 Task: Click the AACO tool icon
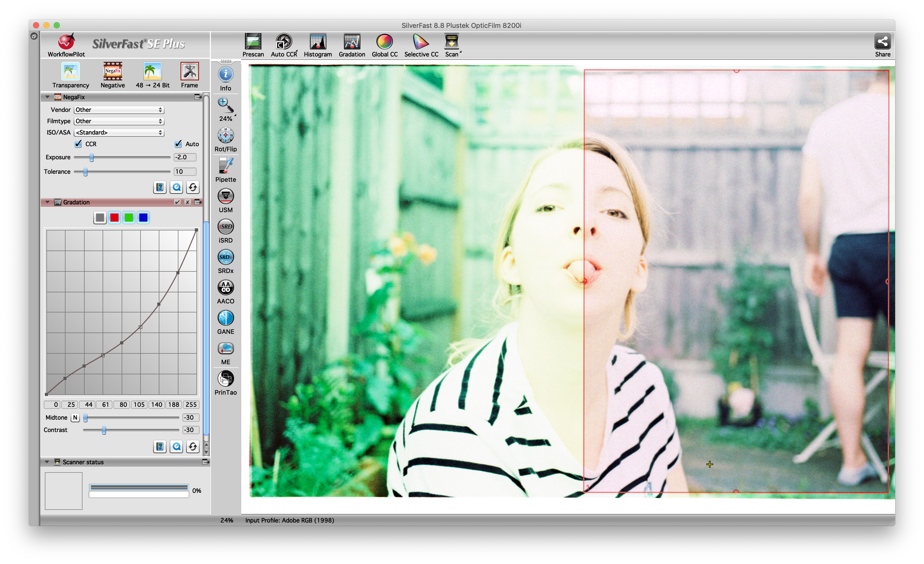click(x=225, y=288)
